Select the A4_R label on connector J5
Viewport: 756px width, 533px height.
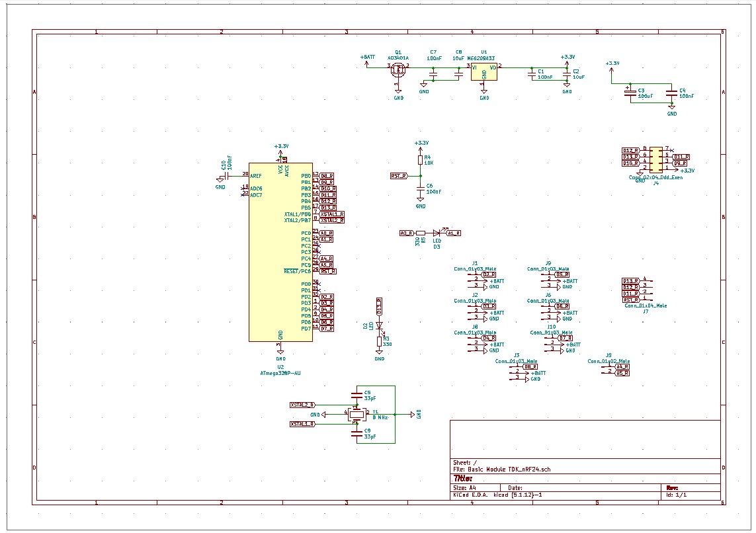coord(622,366)
